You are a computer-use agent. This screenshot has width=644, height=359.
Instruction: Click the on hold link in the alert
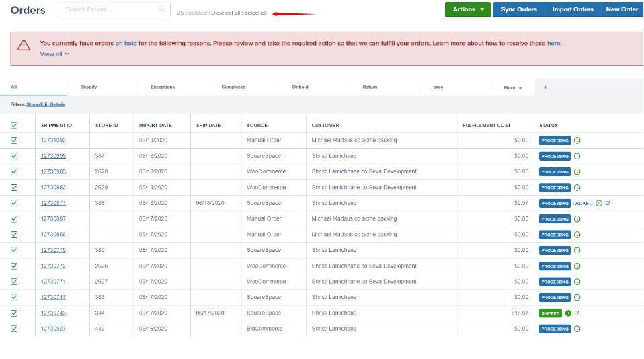coord(126,43)
